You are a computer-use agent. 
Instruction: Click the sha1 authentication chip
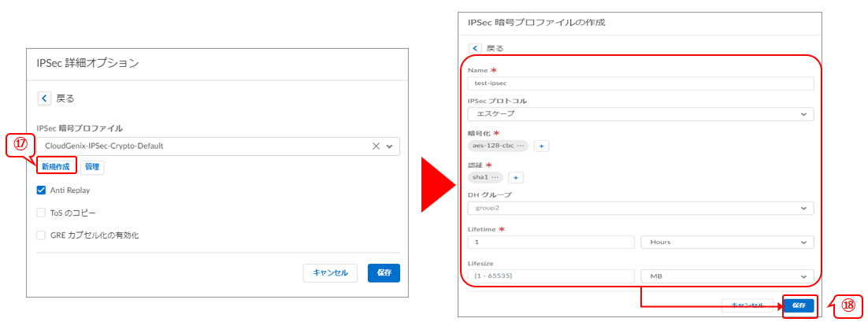pyautogui.click(x=485, y=178)
